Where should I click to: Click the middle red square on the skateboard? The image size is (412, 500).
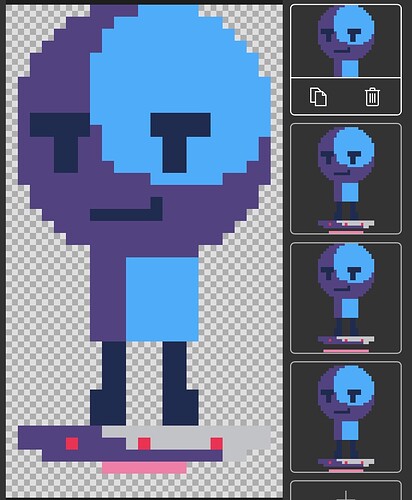coord(144,444)
